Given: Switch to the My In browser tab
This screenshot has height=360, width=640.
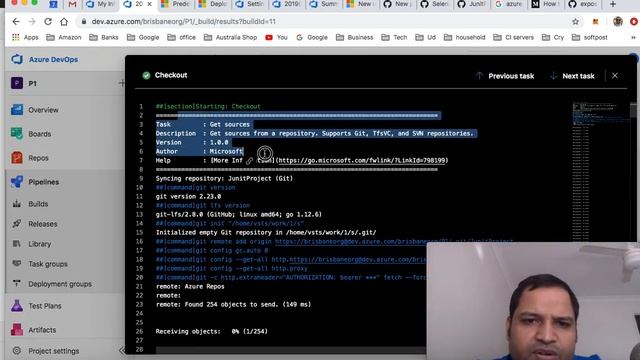Looking at the screenshot, I should [x=101, y=4].
